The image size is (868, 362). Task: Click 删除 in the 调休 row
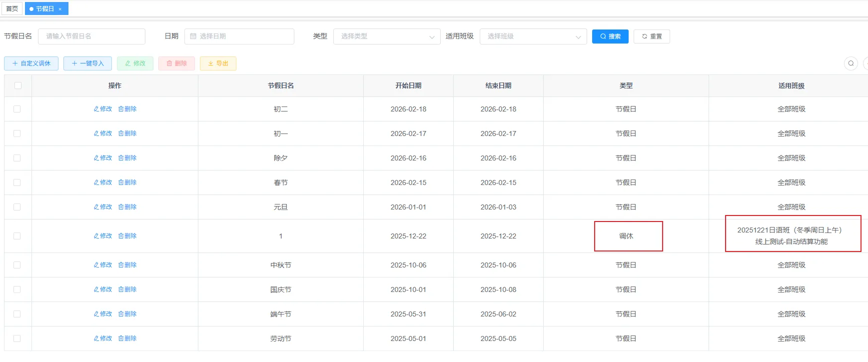coord(127,236)
